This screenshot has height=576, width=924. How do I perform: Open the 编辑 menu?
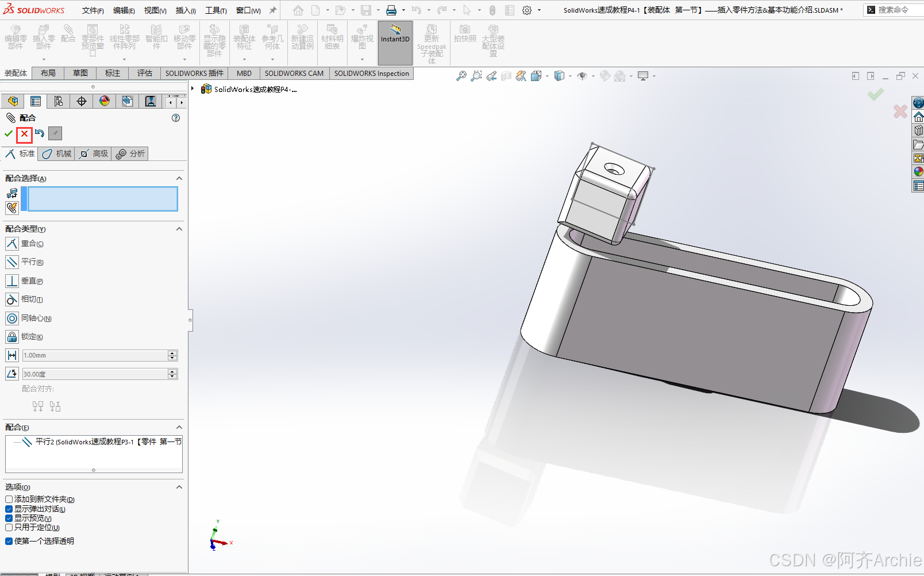[x=124, y=10]
